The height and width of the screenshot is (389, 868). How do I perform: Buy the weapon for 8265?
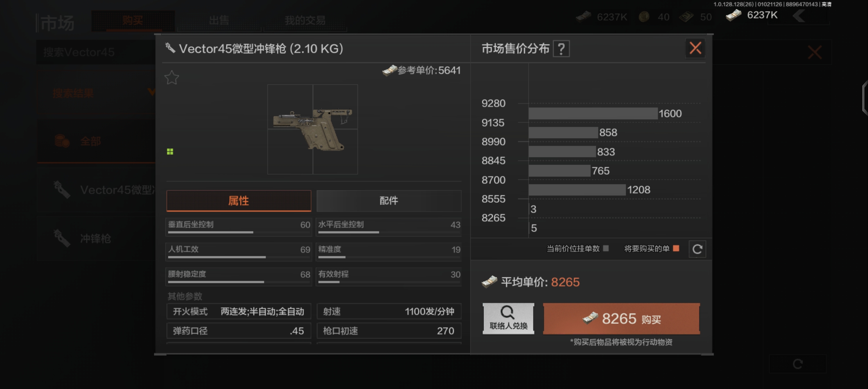click(x=621, y=319)
